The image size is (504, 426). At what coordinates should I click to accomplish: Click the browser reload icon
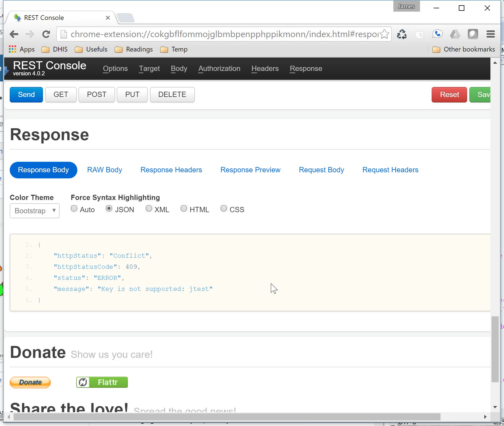[x=46, y=34]
